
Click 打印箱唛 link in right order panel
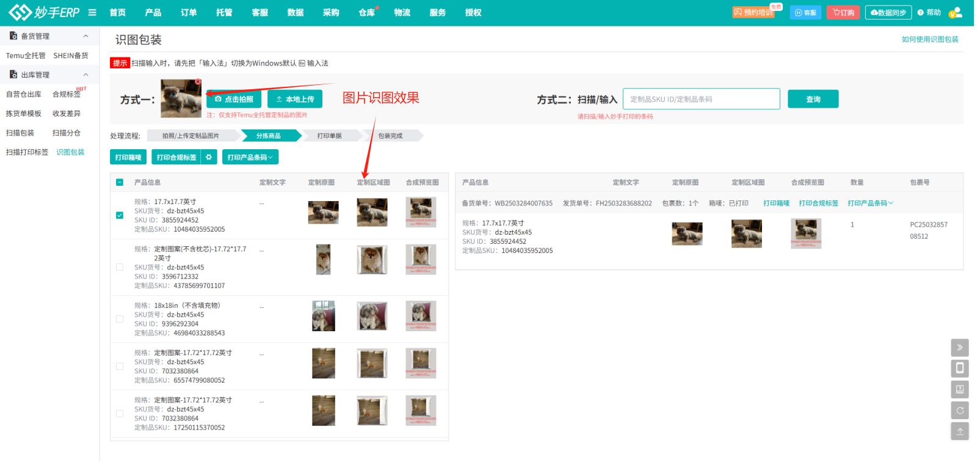tap(776, 203)
